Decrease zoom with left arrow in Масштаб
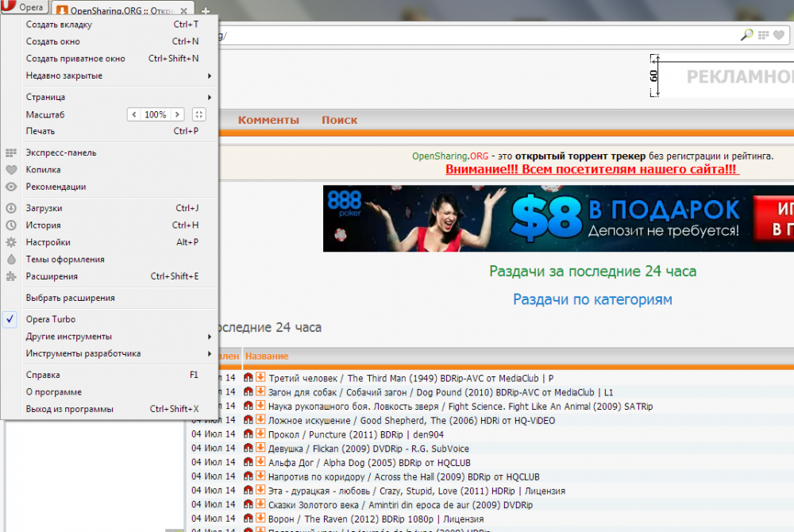The height and width of the screenshot is (532, 794). click(x=133, y=114)
